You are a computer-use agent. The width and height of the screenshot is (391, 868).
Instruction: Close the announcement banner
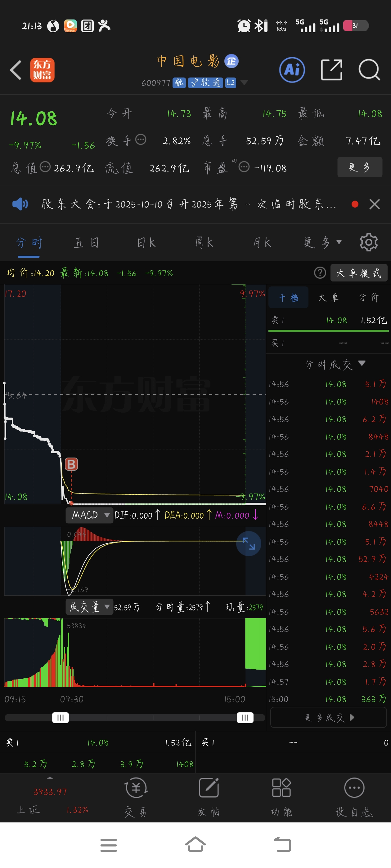(375, 204)
